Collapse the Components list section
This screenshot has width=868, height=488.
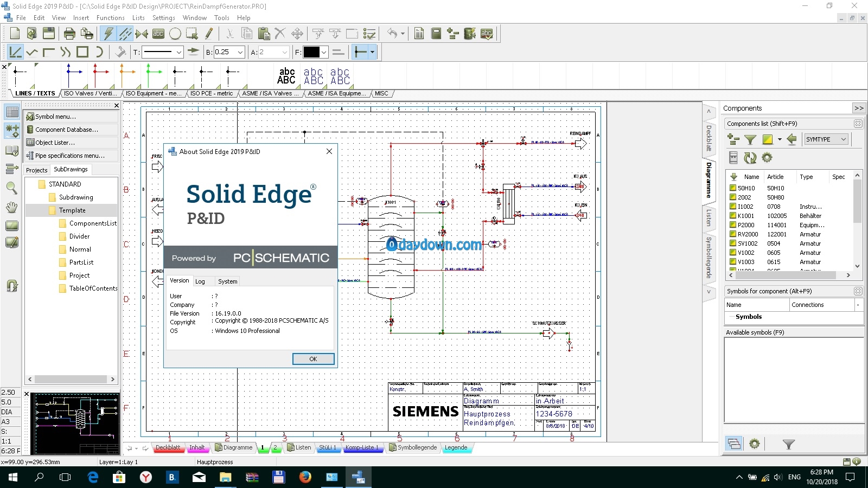tap(858, 124)
